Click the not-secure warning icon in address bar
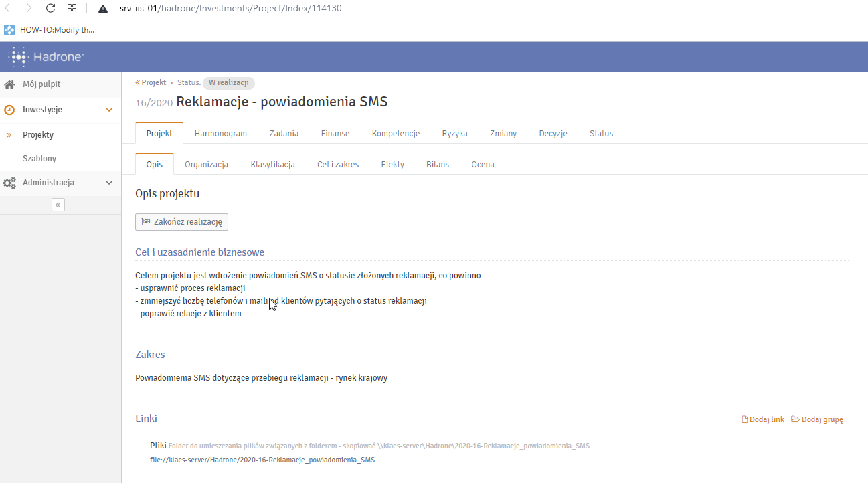This screenshot has width=868, height=483. 103,9
